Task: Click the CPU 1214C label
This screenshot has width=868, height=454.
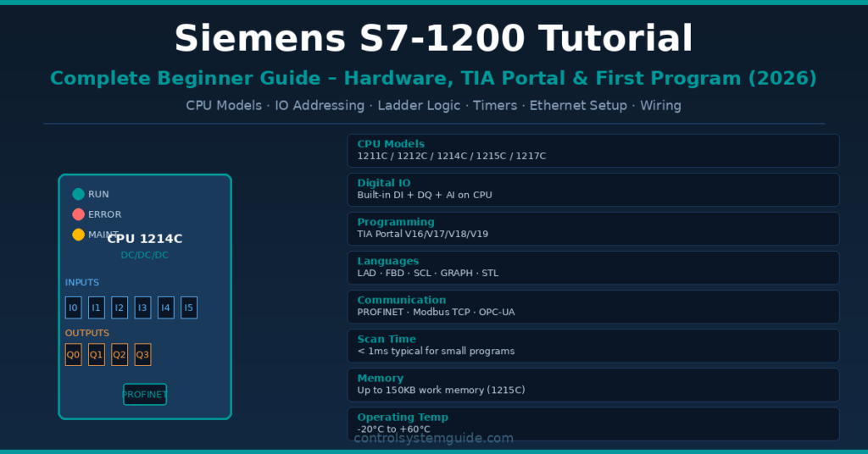Action: (x=144, y=239)
